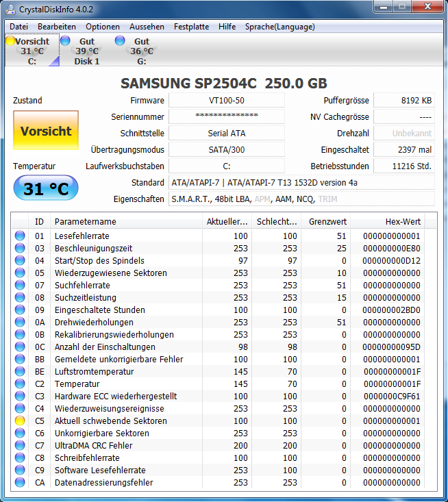Click the Aktueller column header
Image resolution: width=448 pixels, height=502 pixels.
(227, 221)
